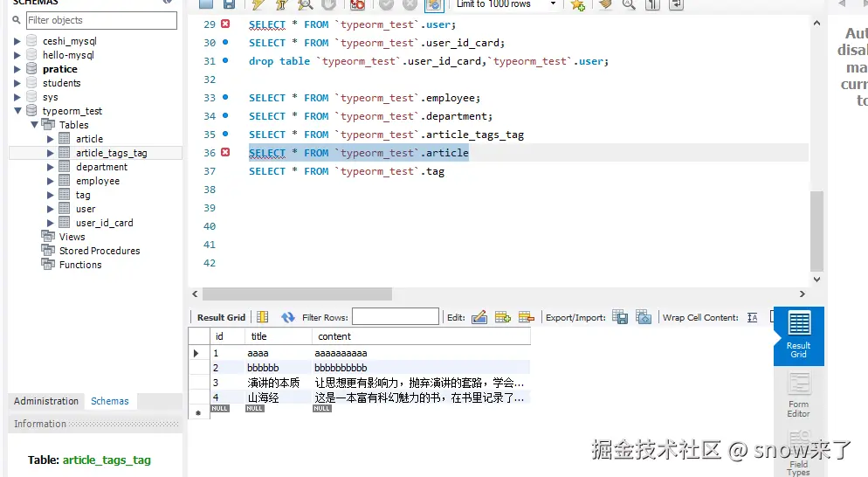The width and height of the screenshot is (868, 477).
Task: Click the blue statement dot on line 31
Action: pos(225,60)
